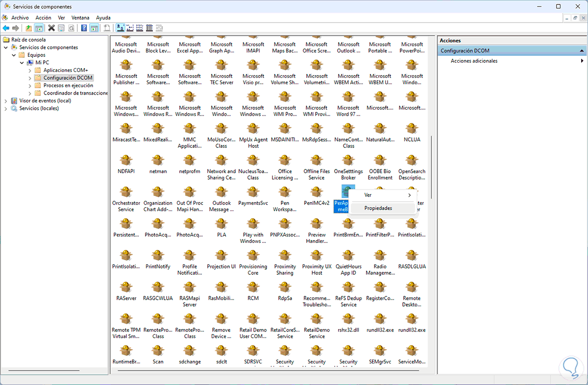Viewport: 588px width, 385px height.
Task: Click the forward arrow toolbar icon
Action: pos(16,28)
